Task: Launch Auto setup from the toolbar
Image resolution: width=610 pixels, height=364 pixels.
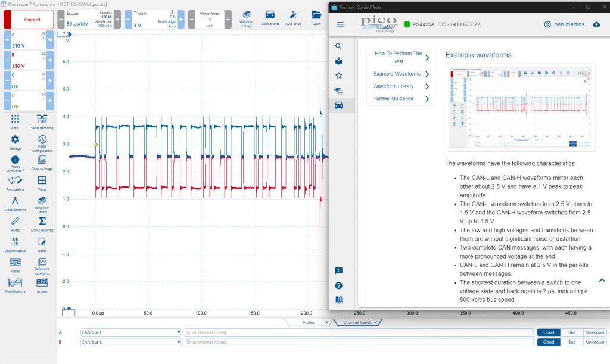Action: [x=293, y=18]
